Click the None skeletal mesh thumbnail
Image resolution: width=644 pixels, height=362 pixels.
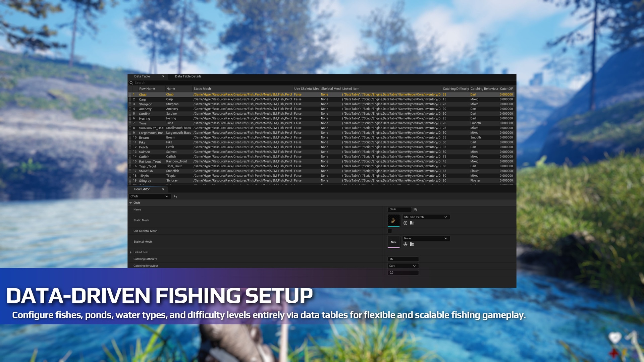click(393, 242)
